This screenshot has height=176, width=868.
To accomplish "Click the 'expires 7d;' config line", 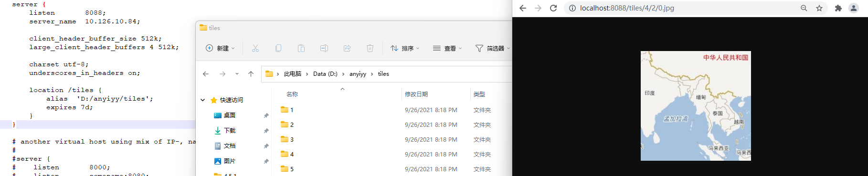I will (70, 107).
